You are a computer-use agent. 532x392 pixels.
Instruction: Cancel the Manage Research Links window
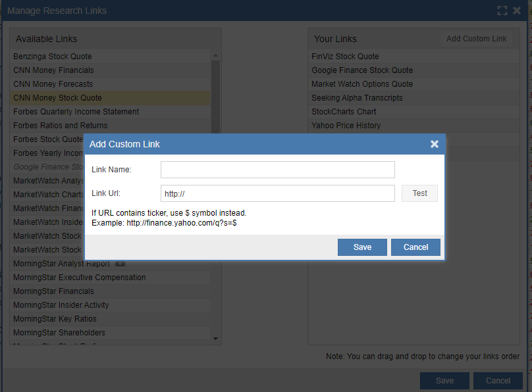tap(498, 381)
